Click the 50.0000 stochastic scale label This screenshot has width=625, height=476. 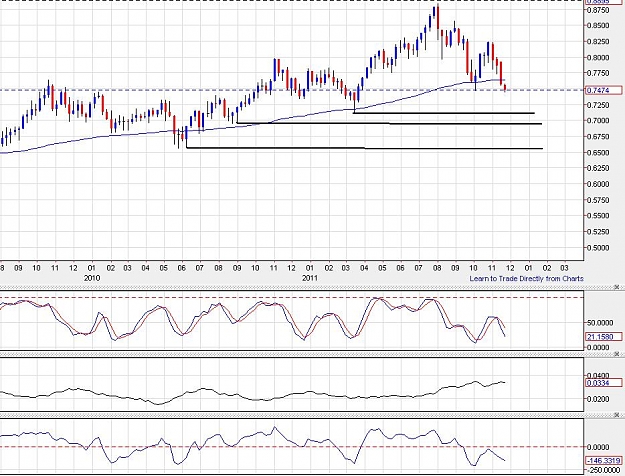(600, 323)
